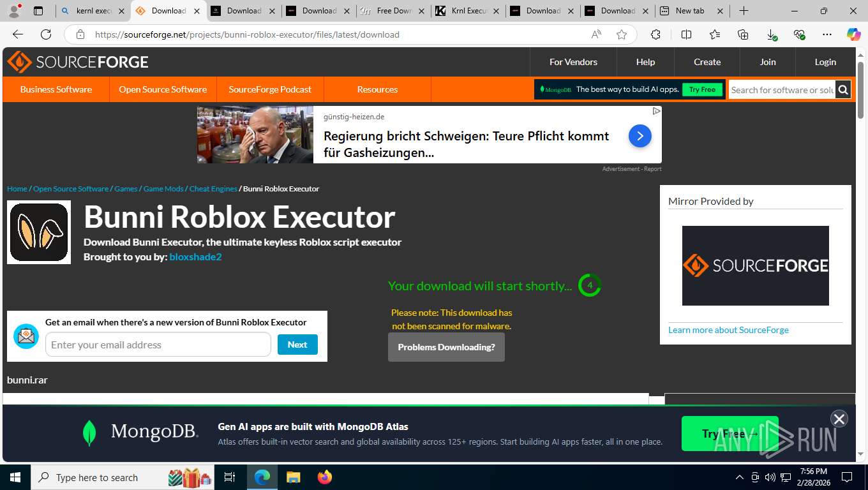Open the Read aloud icon in address bar
This screenshot has width=868, height=490.
tap(596, 34)
